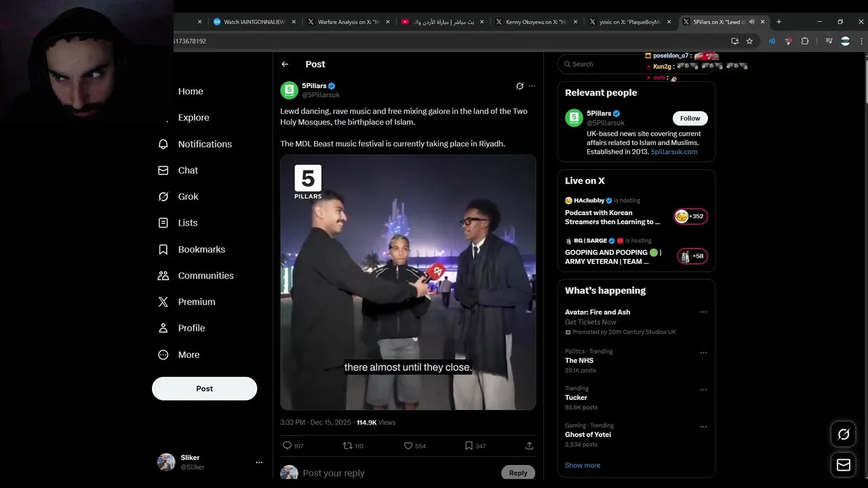Screen dimensions: 868x488
Task: Switch to the YouTube Arabic livestream tab
Action: (442, 22)
